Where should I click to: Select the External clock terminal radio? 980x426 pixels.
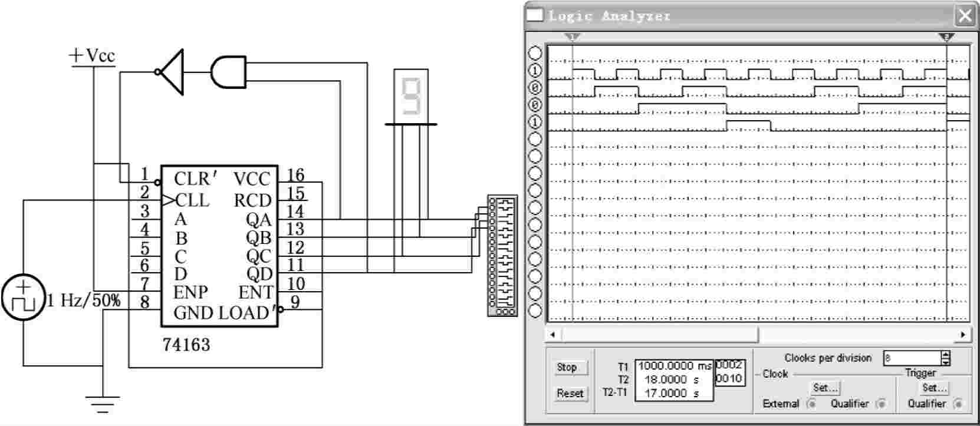(x=812, y=404)
